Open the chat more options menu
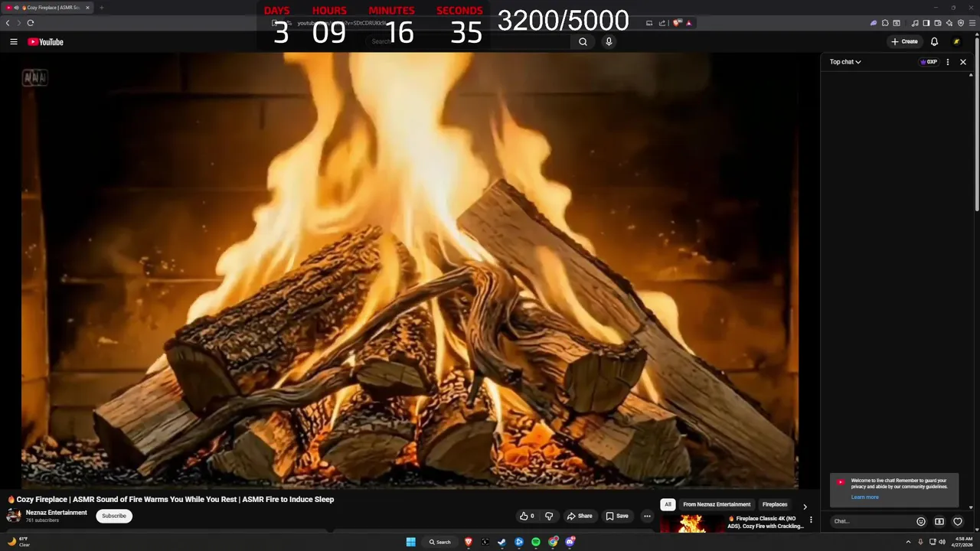This screenshot has width=980, height=551. tap(948, 62)
